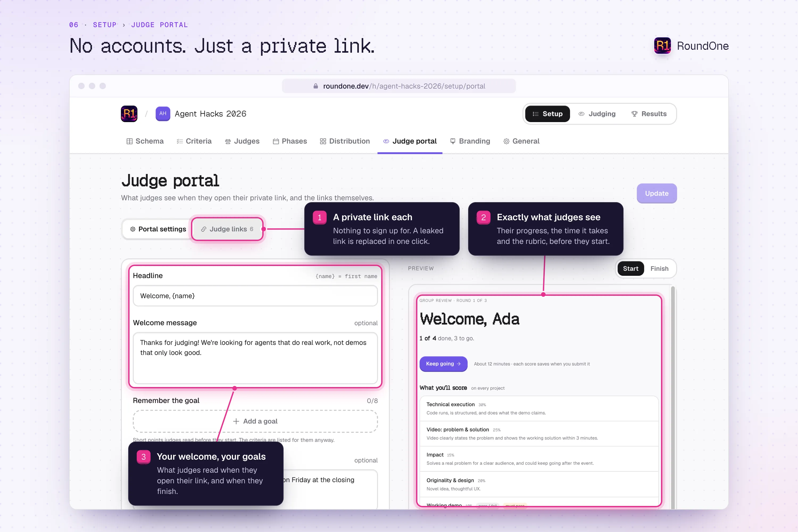Click the PREVIEW section label
The height and width of the screenshot is (532, 798).
421,268
